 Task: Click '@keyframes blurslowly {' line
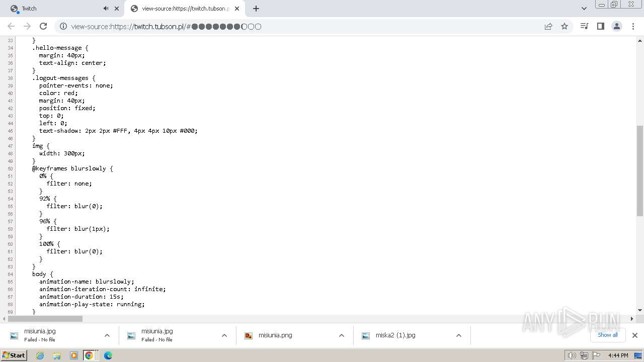[72, 168]
